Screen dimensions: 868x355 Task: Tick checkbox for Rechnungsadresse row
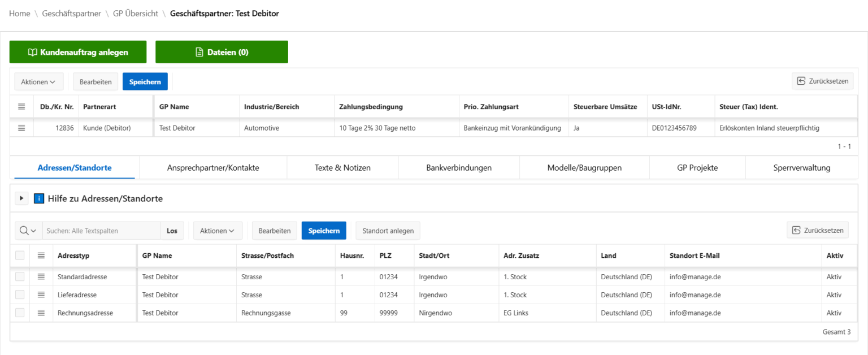(x=20, y=313)
